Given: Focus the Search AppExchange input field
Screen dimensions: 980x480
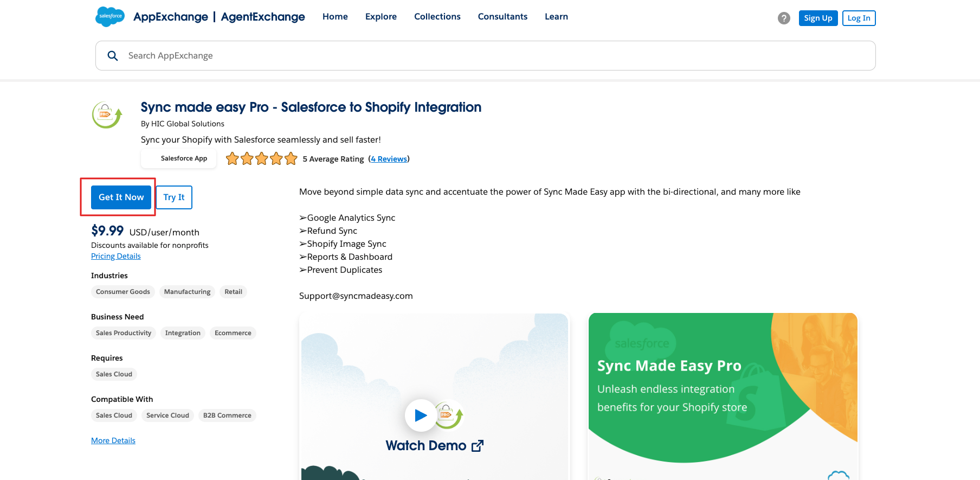Looking at the screenshot, I should [x=488, y=56].
